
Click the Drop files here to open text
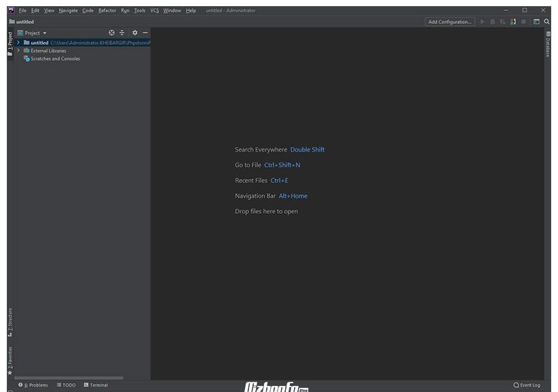tap(266, 211)
